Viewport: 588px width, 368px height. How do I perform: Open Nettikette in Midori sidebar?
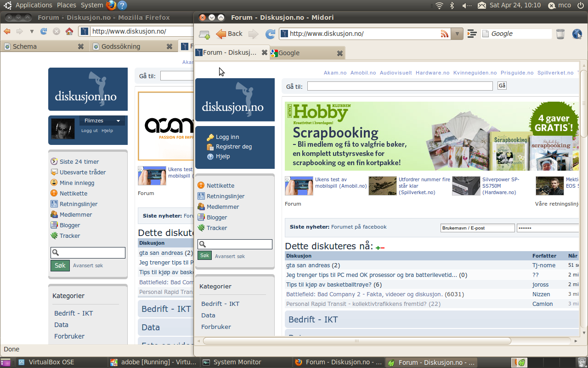[x=220, y=185]
